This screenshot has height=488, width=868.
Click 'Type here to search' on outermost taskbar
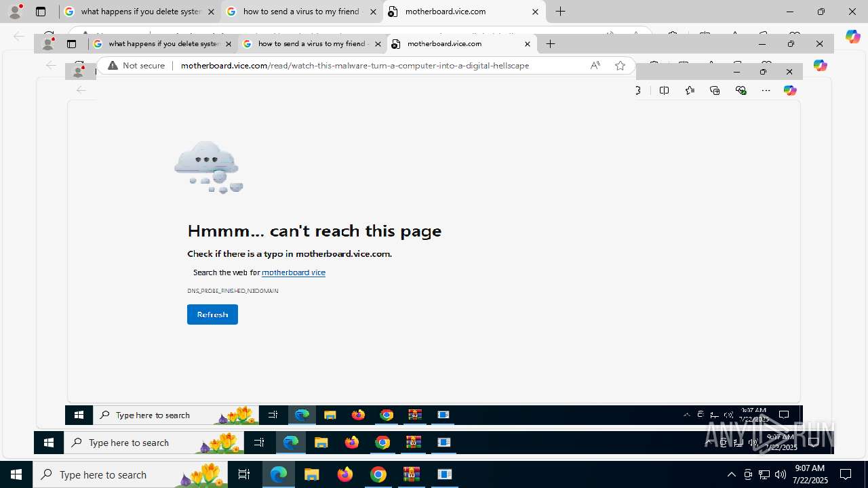tap(130, 474)
